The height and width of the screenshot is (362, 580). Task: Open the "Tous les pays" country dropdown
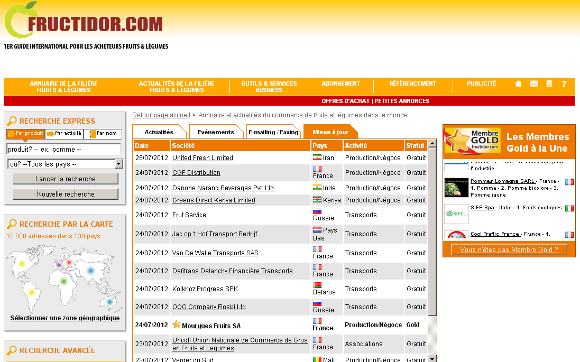click(65, 164)
